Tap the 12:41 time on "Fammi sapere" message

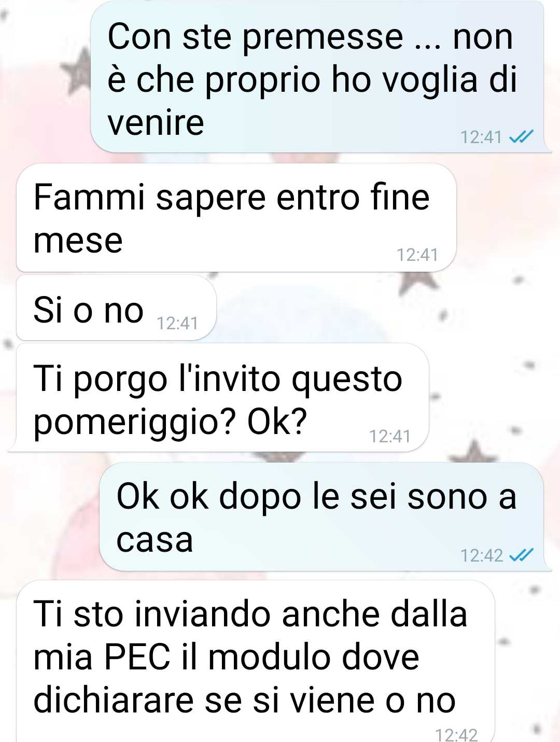point(417,255)
